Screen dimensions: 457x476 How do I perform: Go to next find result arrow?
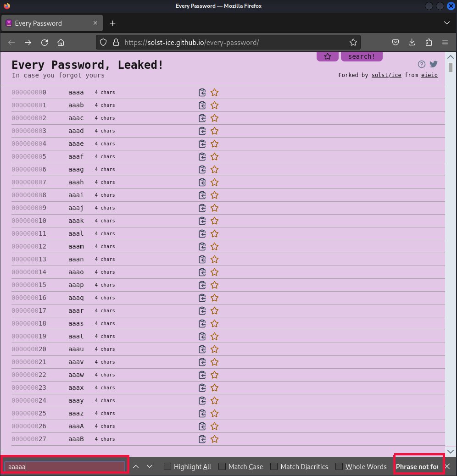pos(150,466)
